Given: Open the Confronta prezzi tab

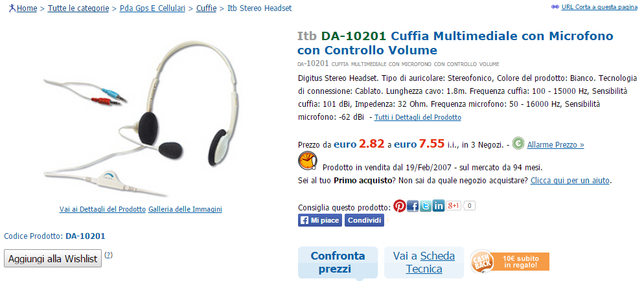Looking at the screenshot, I should (x=338, y=262).
